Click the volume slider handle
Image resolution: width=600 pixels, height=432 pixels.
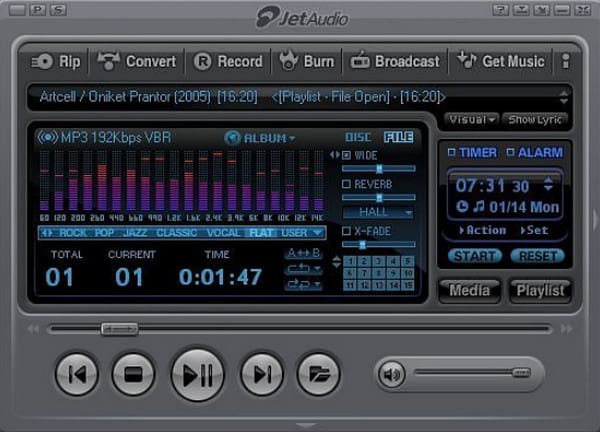tap(521, 372)
